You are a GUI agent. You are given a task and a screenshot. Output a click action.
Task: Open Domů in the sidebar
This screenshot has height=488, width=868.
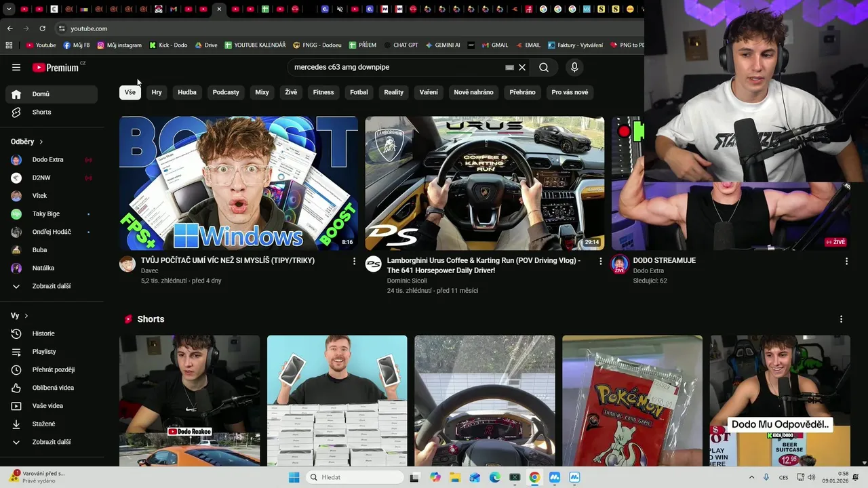(x=52, y=94)
